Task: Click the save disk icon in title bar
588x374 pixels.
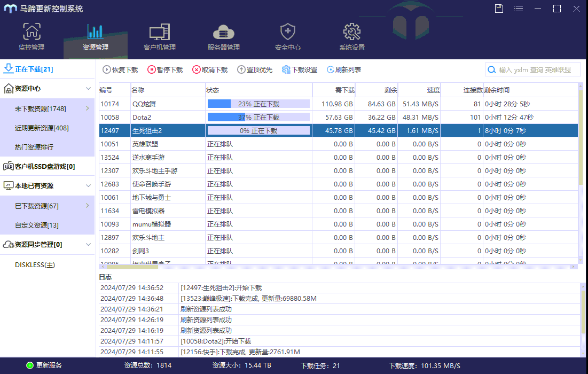Action: click(499, 9)
